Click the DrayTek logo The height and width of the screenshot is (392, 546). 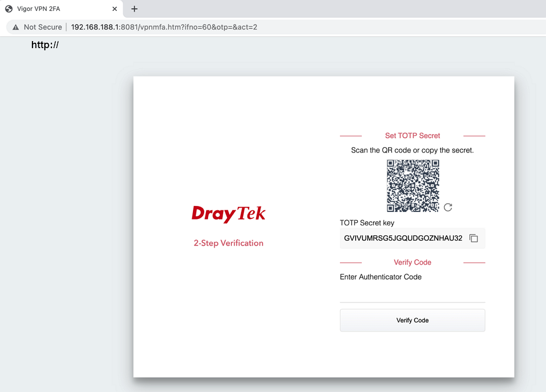[x=229, y=214]
